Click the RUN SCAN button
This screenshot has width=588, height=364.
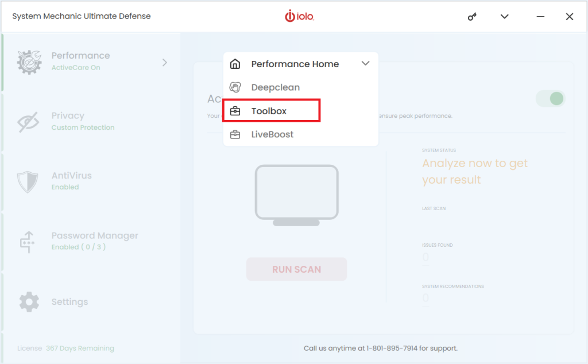tap(296, 269)
